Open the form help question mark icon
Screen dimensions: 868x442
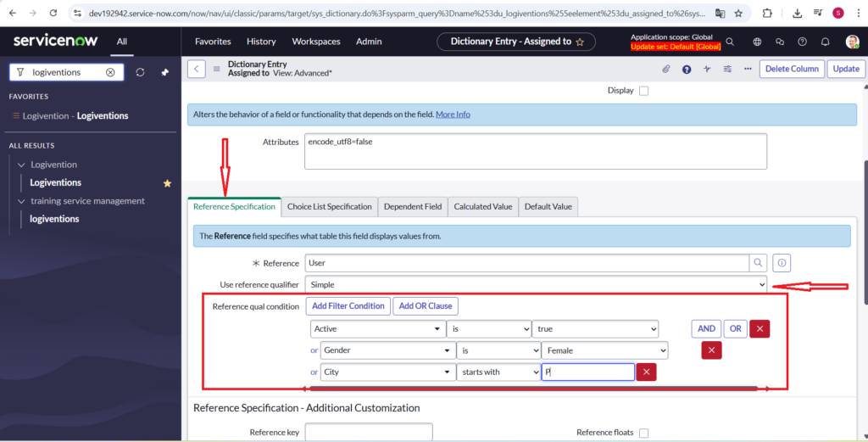tap(687, 69)
